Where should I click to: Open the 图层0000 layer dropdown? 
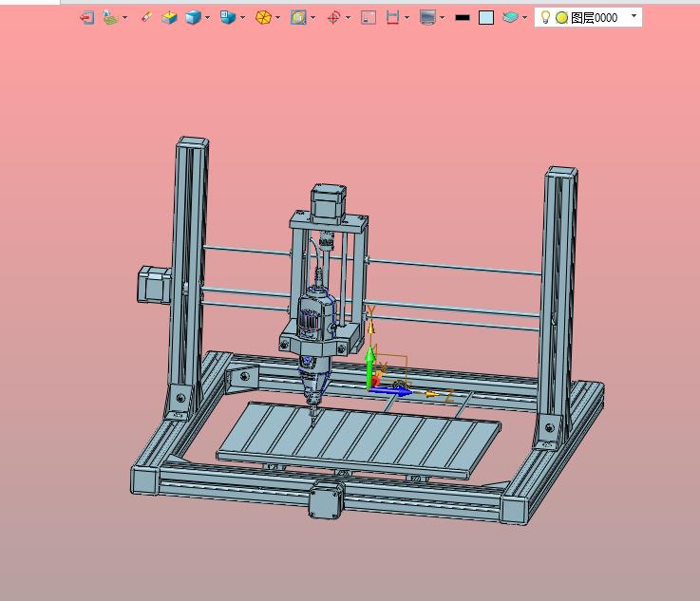coord(634,16)
